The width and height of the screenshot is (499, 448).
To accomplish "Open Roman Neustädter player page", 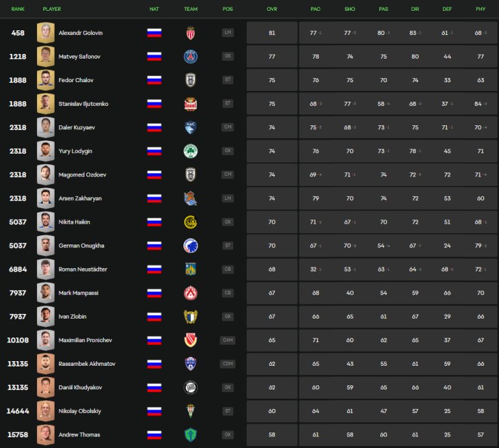I will tap(83, 269).
